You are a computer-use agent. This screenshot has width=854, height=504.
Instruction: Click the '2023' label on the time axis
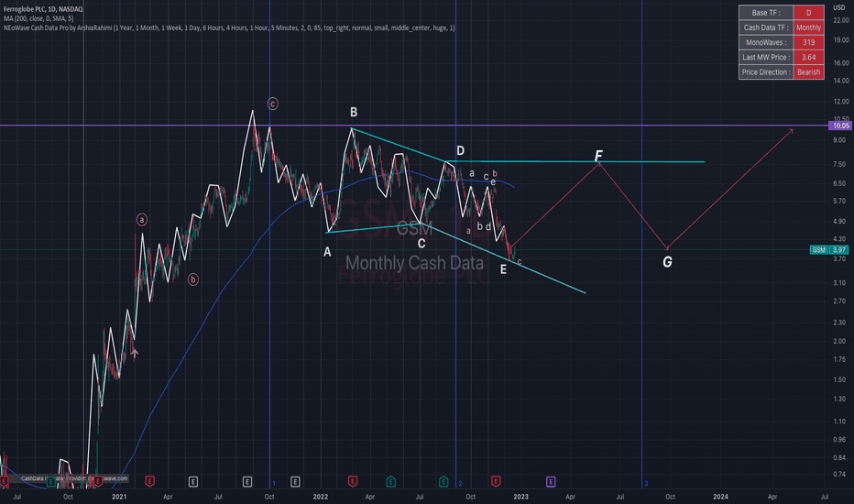tap(520, 497)
